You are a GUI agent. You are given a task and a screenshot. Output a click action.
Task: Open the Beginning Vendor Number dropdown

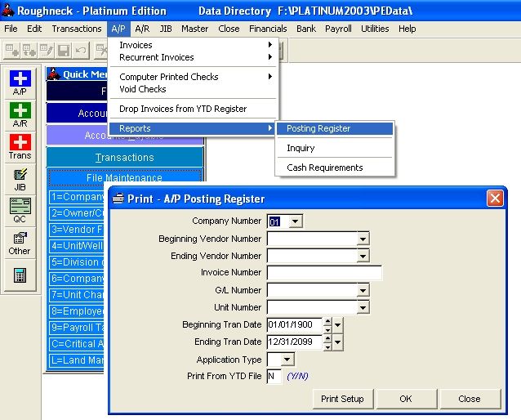click(363, 239)
